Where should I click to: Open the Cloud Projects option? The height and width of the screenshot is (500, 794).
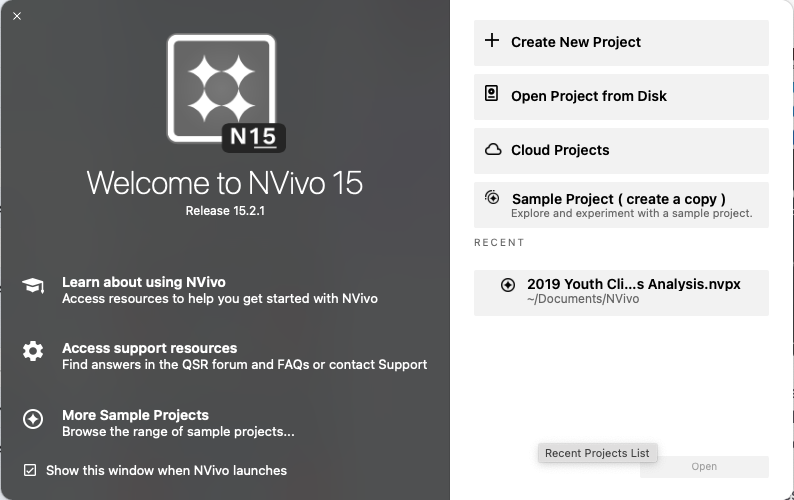(559, 150)
